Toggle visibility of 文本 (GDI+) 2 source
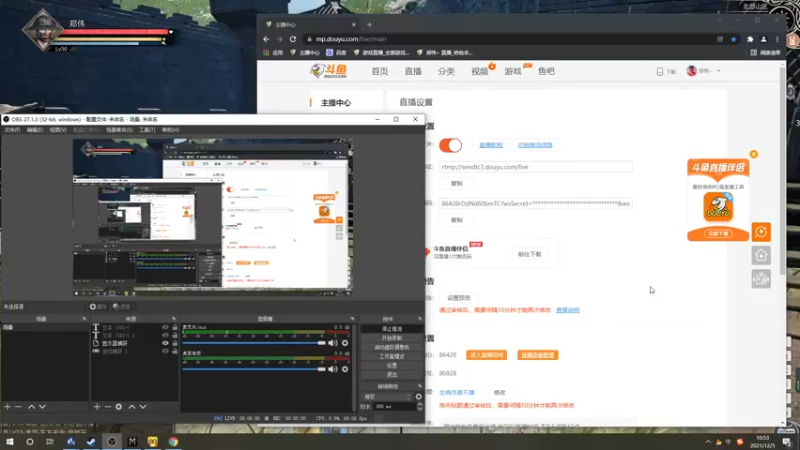 165,335
